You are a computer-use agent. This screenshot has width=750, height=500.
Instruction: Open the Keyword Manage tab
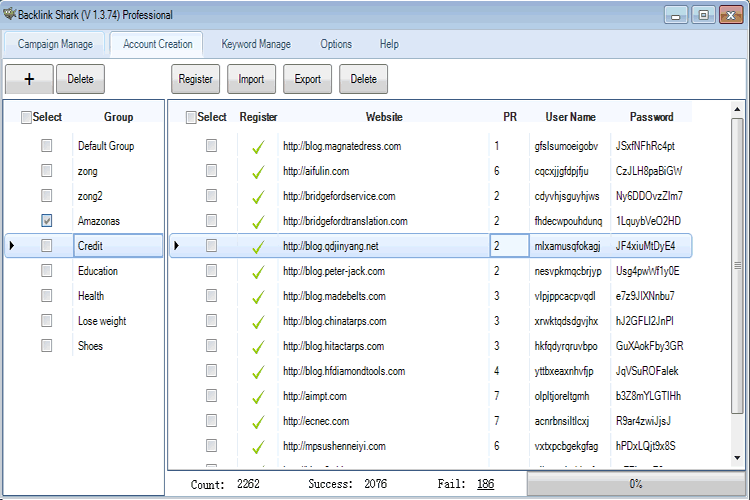256,44
